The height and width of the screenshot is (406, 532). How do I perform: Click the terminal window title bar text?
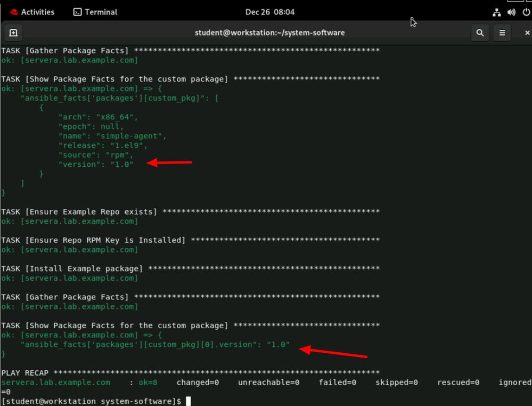pos(269,33)
